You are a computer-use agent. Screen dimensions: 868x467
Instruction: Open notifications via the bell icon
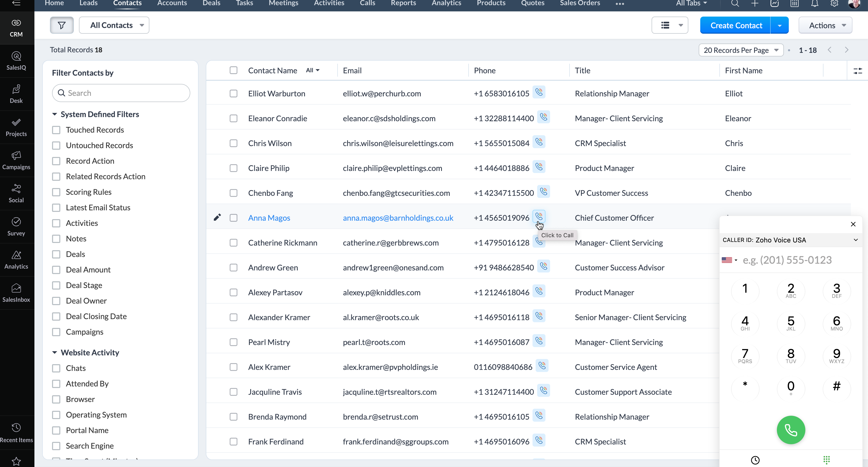pos(814,4)
